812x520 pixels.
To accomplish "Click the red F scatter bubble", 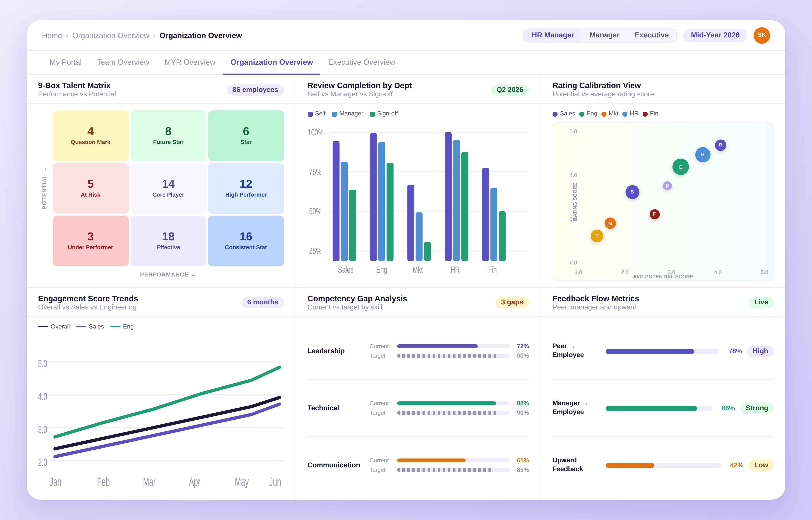I will click(x=654, y=214).
